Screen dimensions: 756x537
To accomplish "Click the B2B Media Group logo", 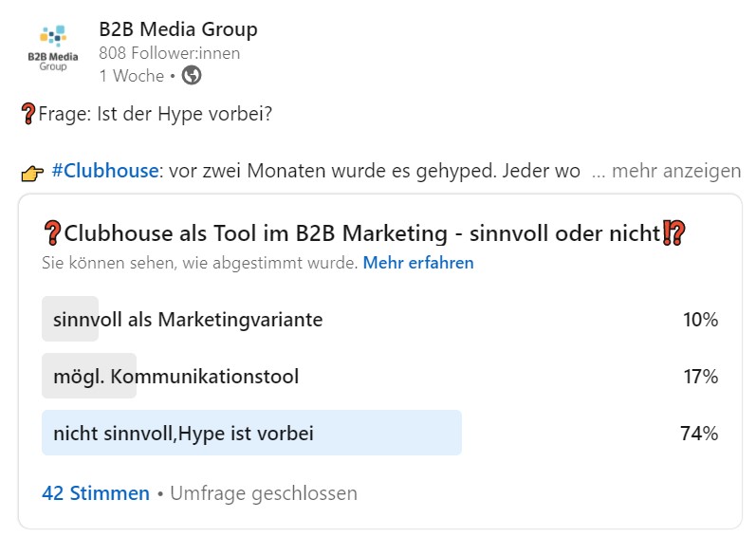I will click(x=53, y=47).
